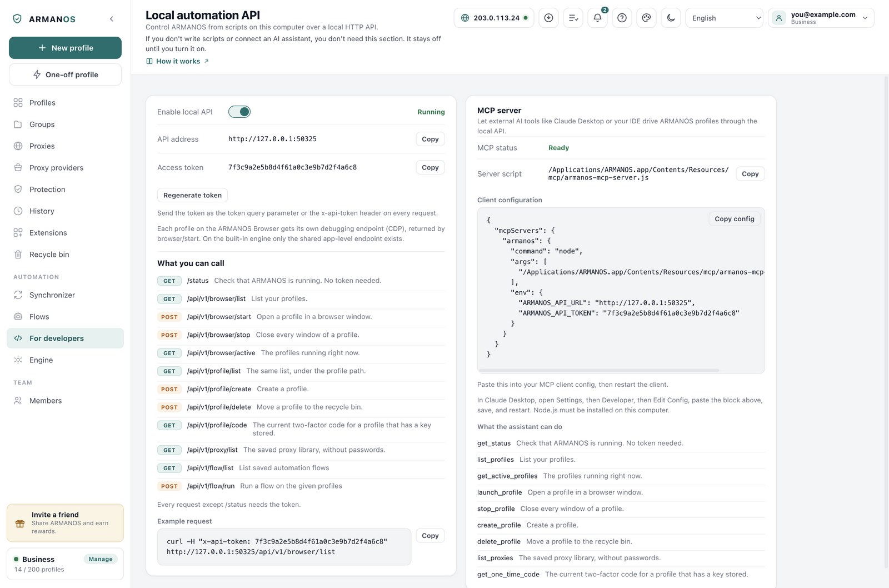Copy the access token

click(430, 167)
